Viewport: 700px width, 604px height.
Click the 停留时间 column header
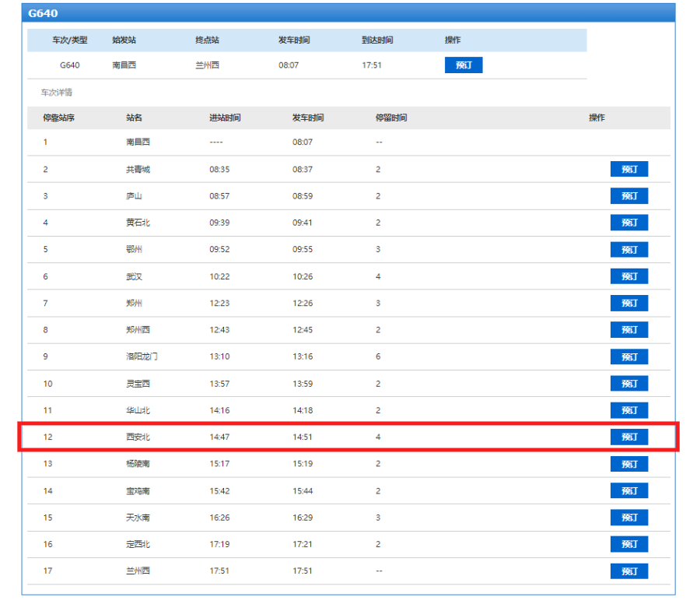(x=390, y=118)
